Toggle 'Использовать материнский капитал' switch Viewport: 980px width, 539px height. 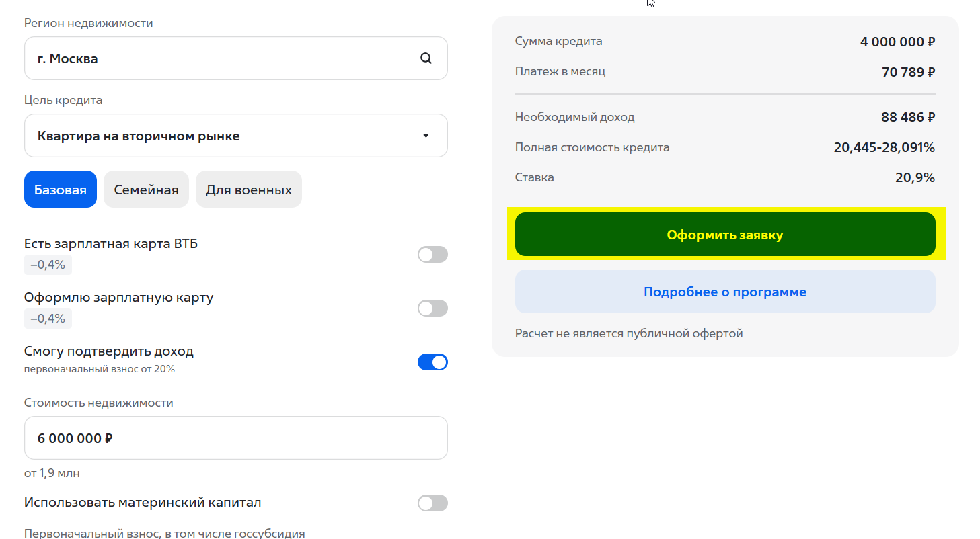coord(432,503)
